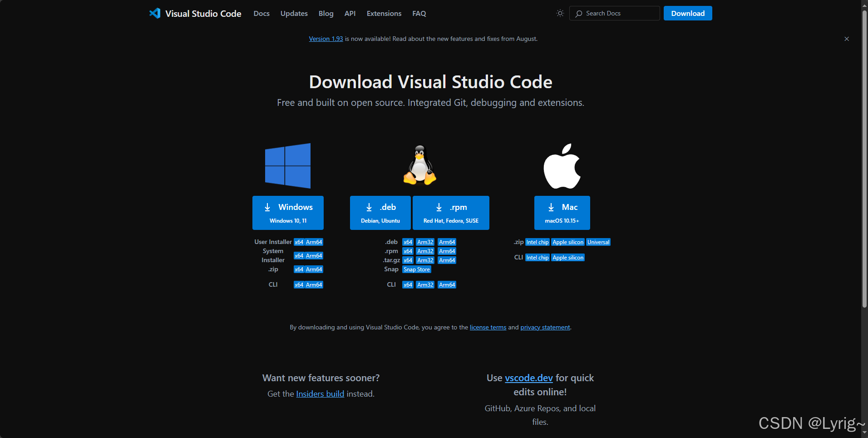This screenshot has width=868, height=438.
Task: Select Windows .zip Arm64 download
Action: click(314, 269)
